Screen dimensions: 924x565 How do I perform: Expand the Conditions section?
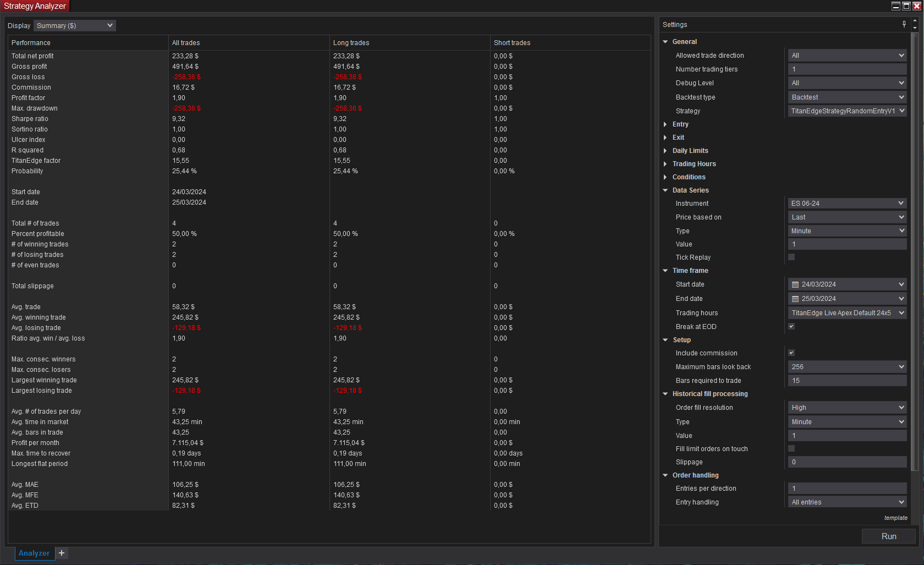click(665, 177)
